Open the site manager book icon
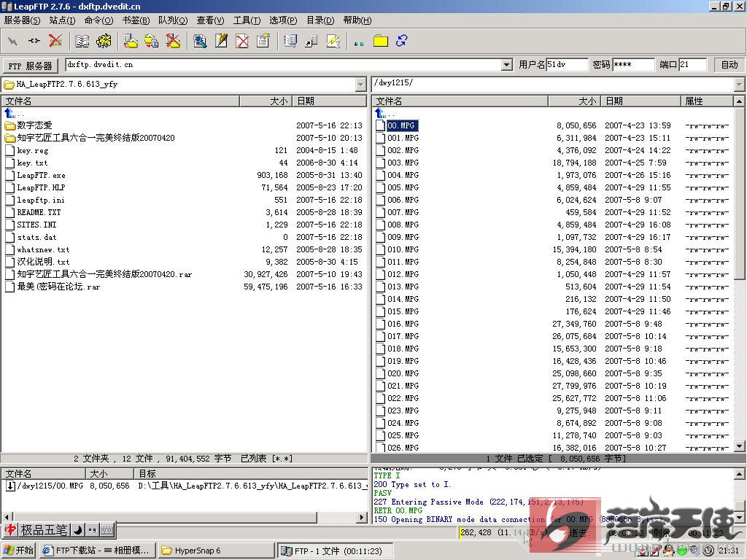 82,42
